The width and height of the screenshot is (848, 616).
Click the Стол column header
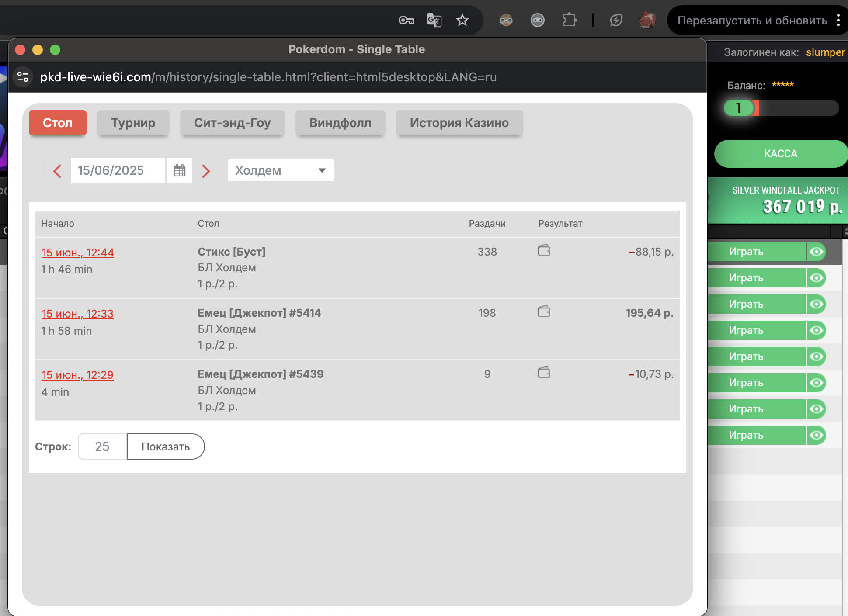209,224
